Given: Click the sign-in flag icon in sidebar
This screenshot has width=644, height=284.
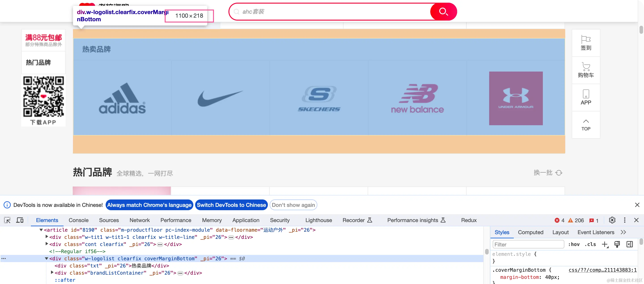Looking at the screenshot, I should [586, 43].
